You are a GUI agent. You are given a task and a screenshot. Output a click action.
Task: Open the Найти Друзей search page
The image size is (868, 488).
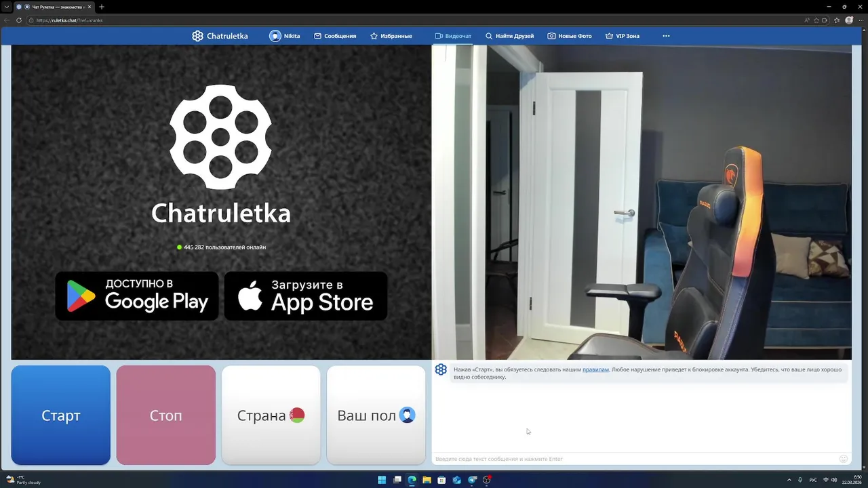click(x=509, y=36)
